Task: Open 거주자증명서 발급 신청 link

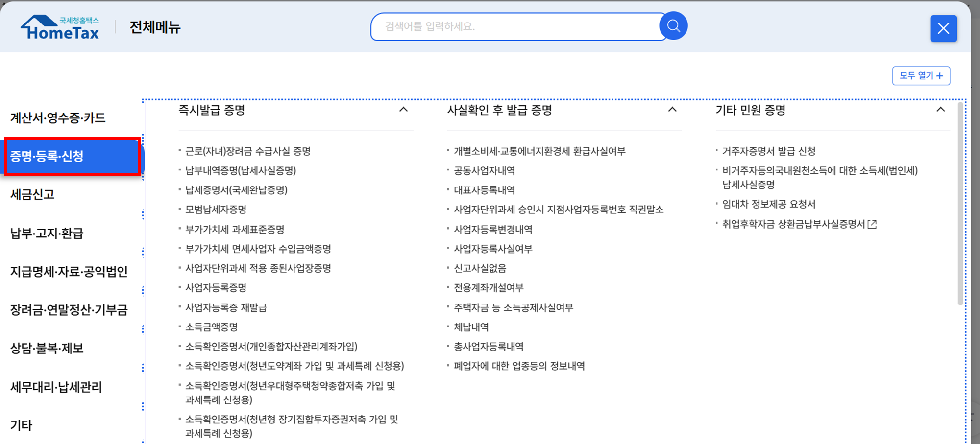Action: coord(769,151)
